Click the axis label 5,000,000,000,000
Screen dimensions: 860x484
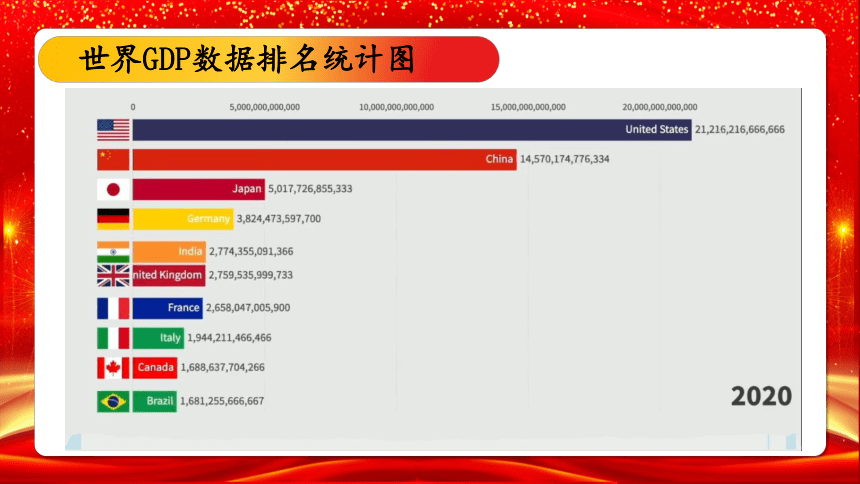pos(265,107)
